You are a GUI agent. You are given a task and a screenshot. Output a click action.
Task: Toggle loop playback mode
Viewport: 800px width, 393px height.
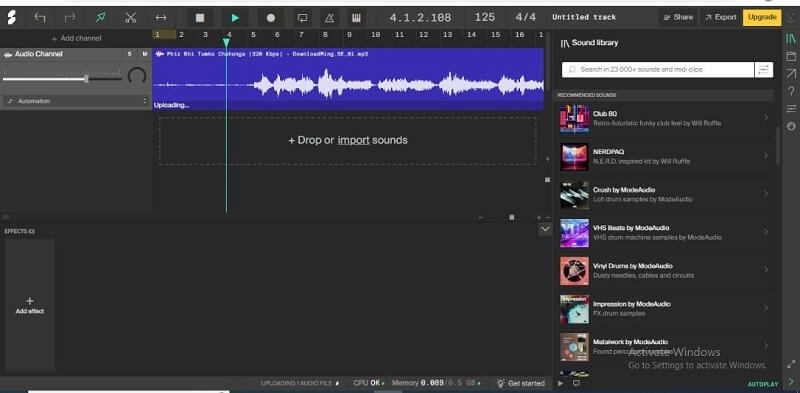point(303,18)
